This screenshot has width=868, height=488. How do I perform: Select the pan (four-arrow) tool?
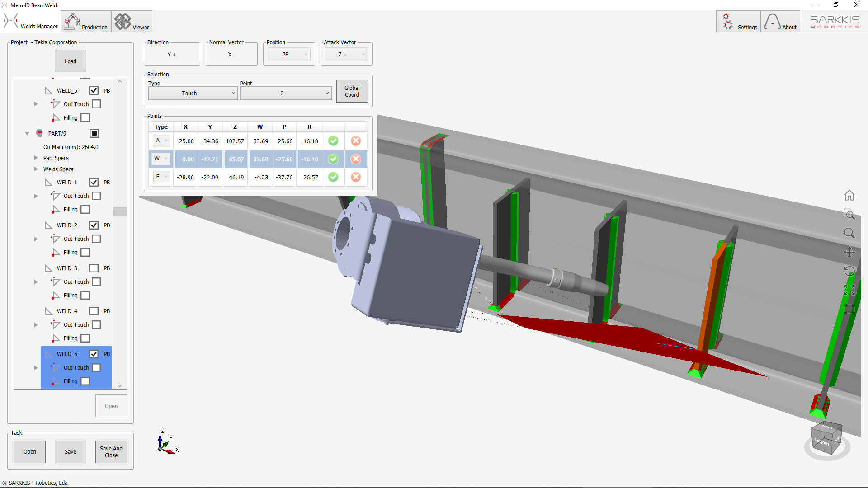coord(849,252)
